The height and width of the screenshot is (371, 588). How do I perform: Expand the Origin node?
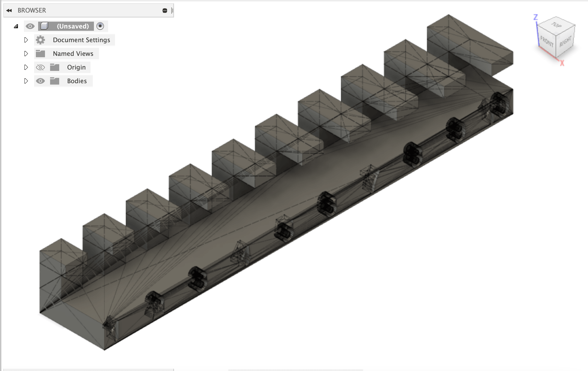tap(26, 67)
